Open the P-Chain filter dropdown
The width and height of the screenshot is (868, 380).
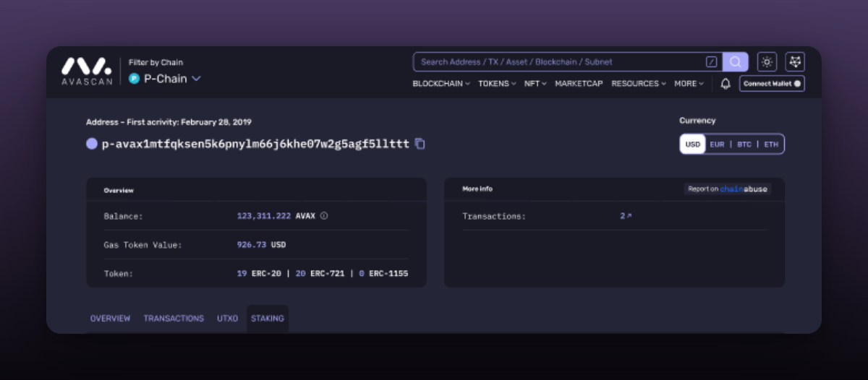point(165,79)
